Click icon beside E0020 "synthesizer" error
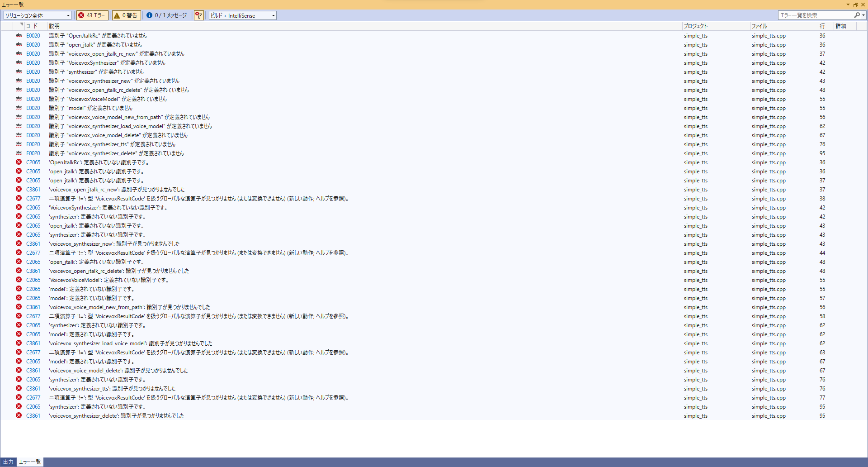The height and width of the screenshot is (467, 868). coord(19,71)
